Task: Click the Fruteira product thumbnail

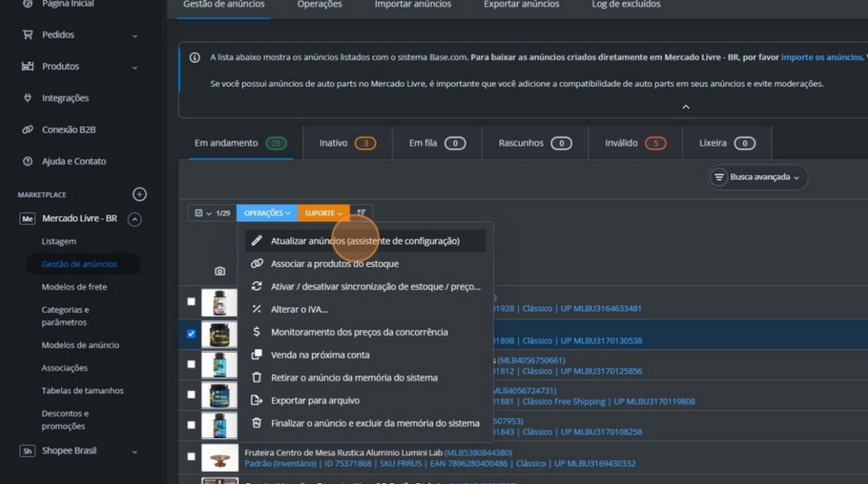Action: coord(220,458)
